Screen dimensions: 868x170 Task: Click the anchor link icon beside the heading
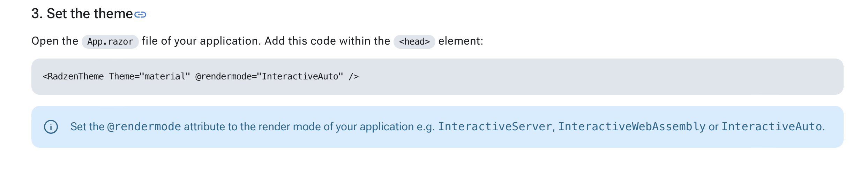pos(140,15)
